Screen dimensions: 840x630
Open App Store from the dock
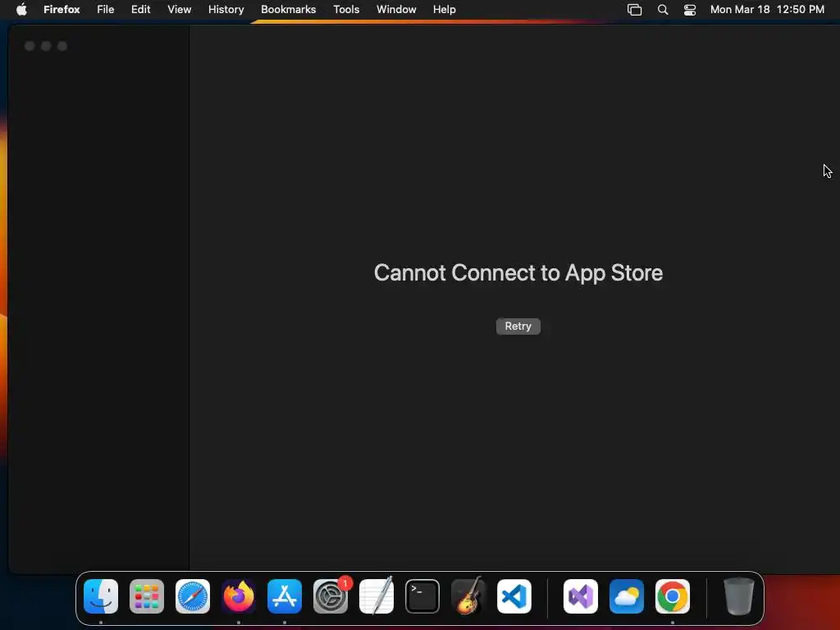point(285,596)
